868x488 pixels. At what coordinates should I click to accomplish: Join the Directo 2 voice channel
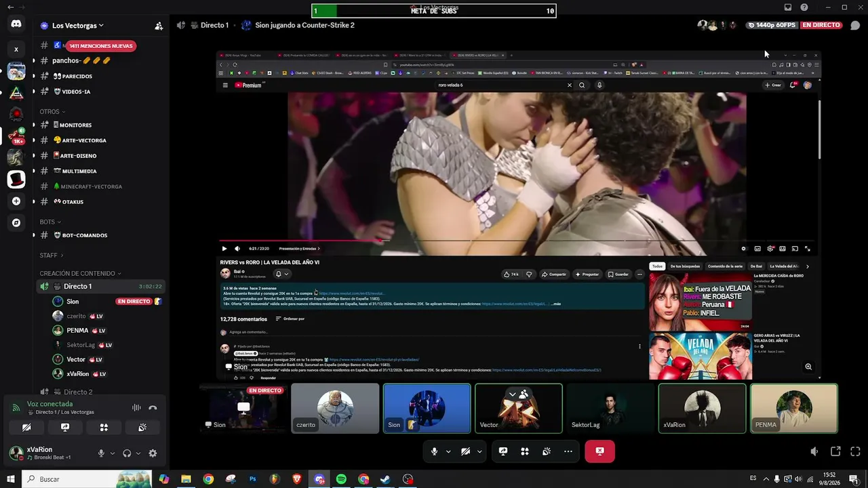[101, 392]
